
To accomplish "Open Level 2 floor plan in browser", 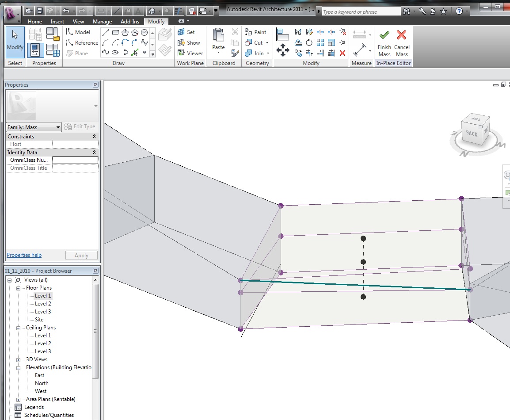I will click(43, 304).
